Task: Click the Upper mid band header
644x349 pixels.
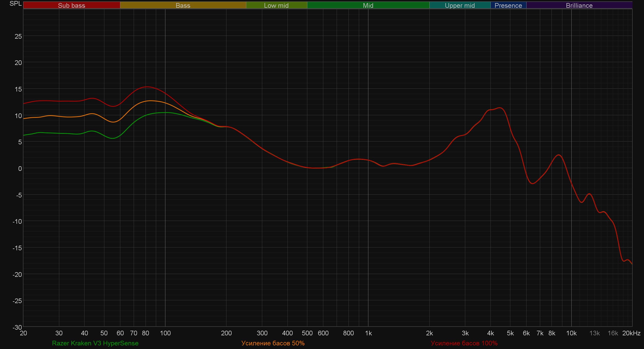Action: (460, 5)
